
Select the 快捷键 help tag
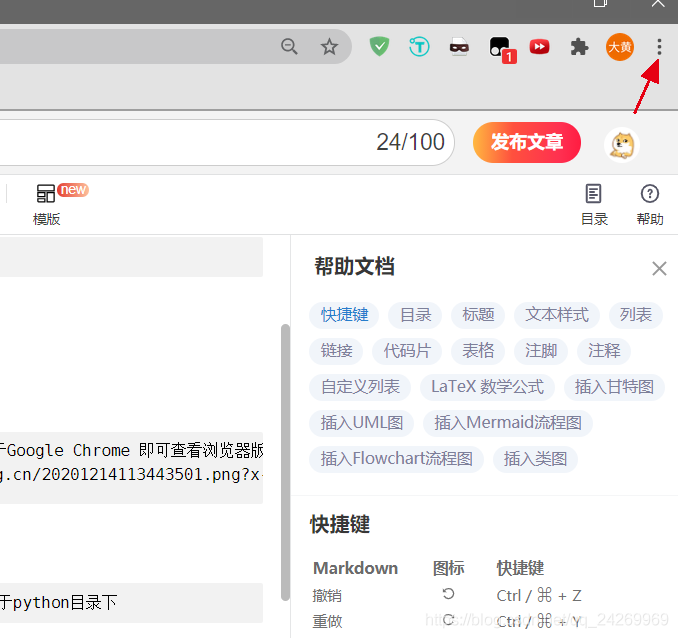(x=345, y=315)
